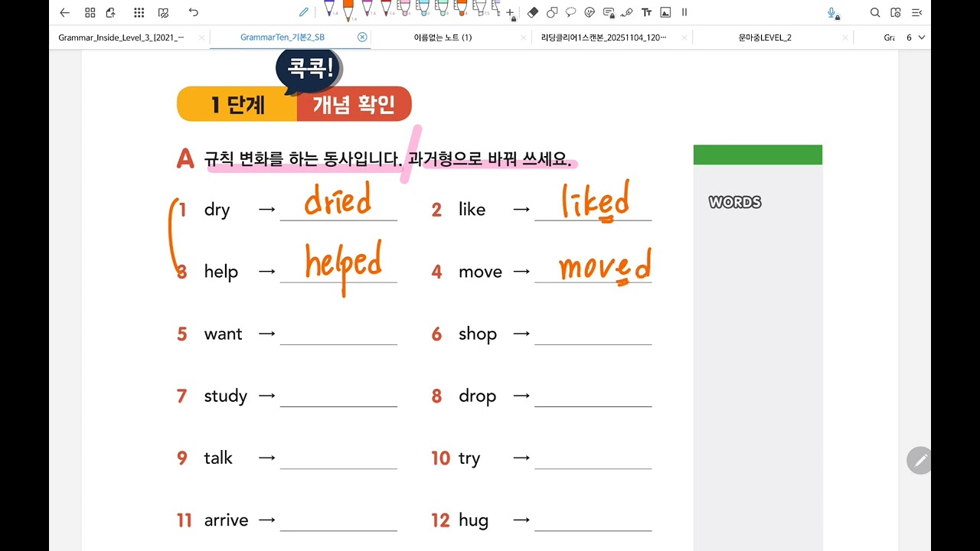Expand the open tabs list chevron
This screenshot has height=551, width=980.
(x=921, y=37)
